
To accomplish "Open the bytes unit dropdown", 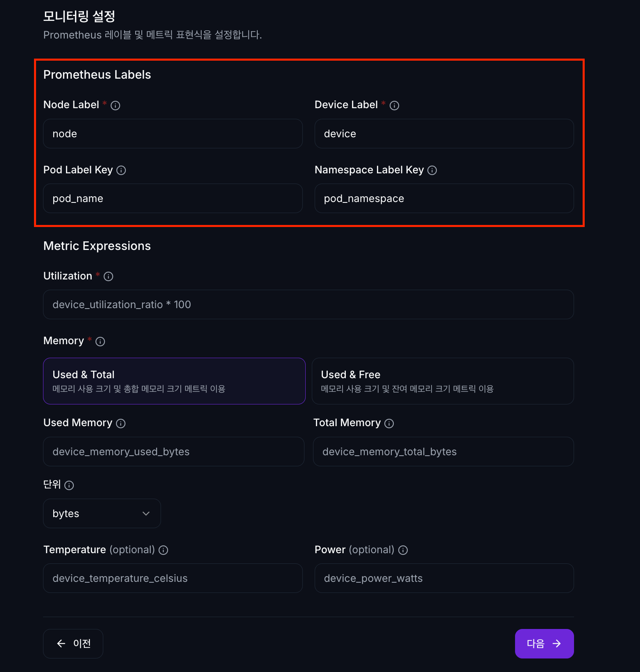I will coord(102,513).
